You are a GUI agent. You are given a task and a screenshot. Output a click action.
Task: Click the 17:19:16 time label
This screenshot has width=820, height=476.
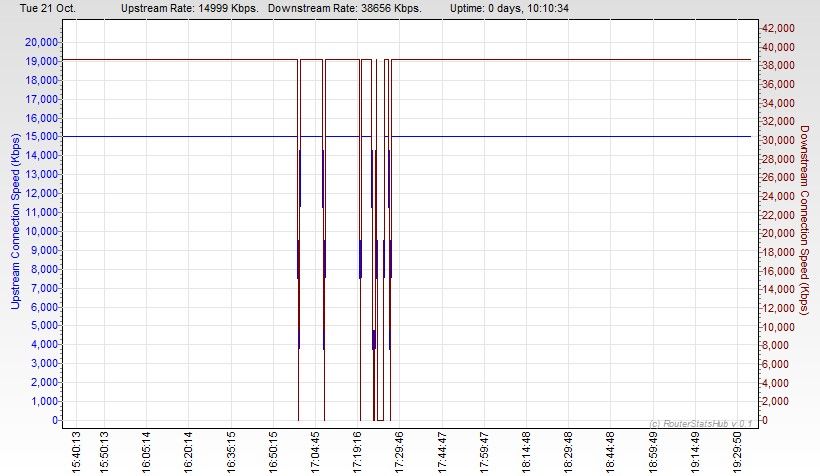(x=357, y=452)
